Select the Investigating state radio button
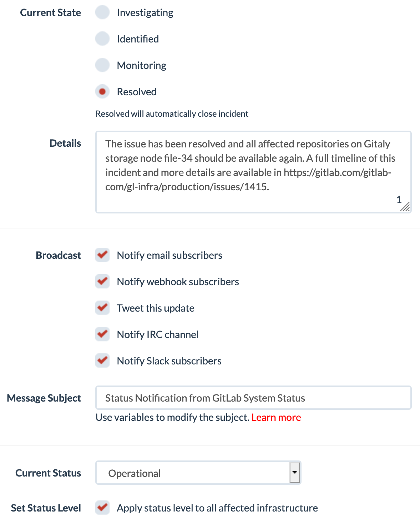Viewport: 420px width, 524px height. [102, 12]
